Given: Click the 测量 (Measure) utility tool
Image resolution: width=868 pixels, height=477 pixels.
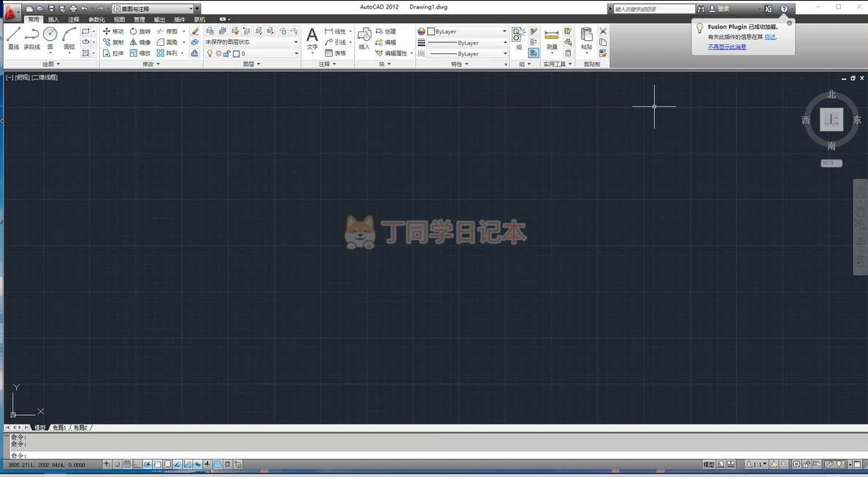Looking at the screenshot, I should point(552,38).
